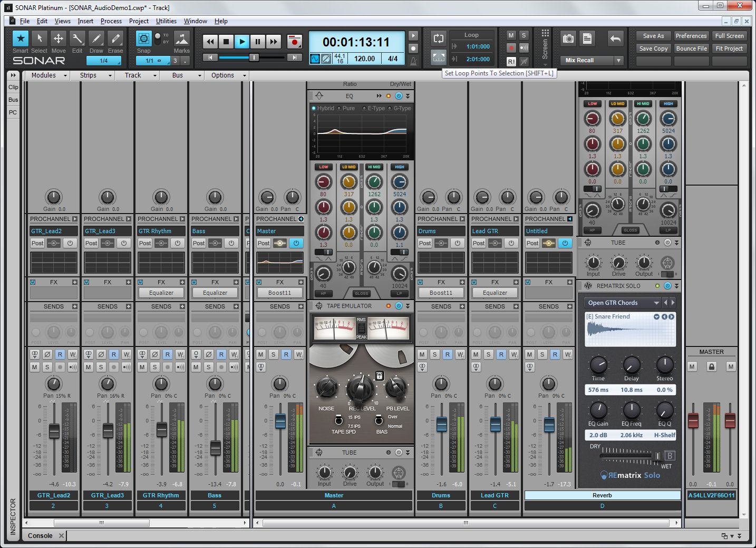
Task: Solo the Lead GTR bus
Action: [x=489, y=354]
